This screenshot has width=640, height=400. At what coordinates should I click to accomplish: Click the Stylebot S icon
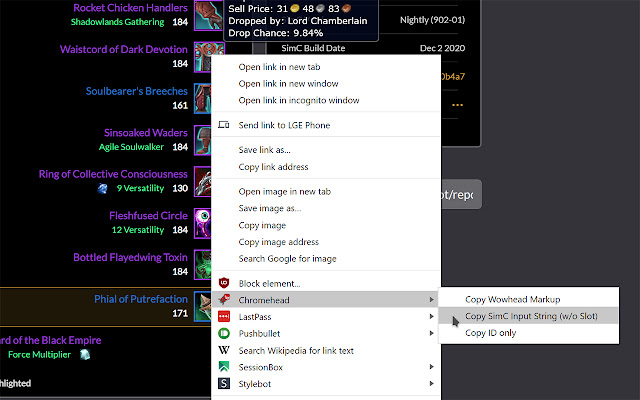pos(224,383)
